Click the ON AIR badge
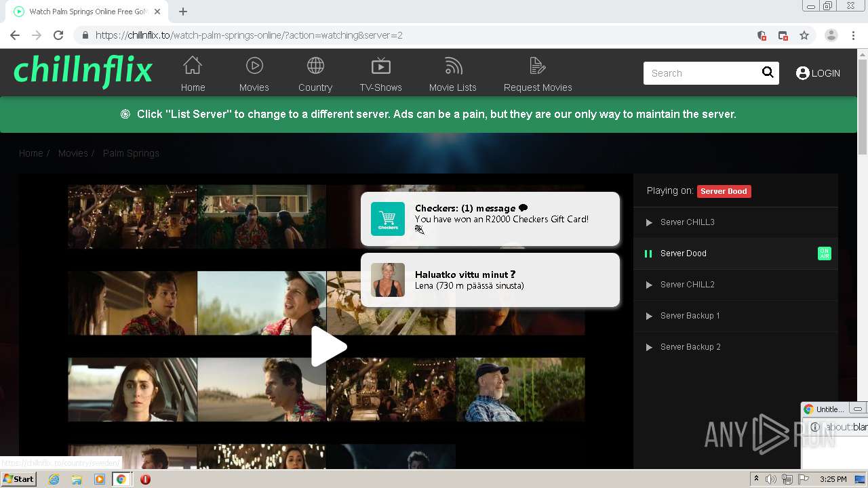 click(x=824, y=253)
